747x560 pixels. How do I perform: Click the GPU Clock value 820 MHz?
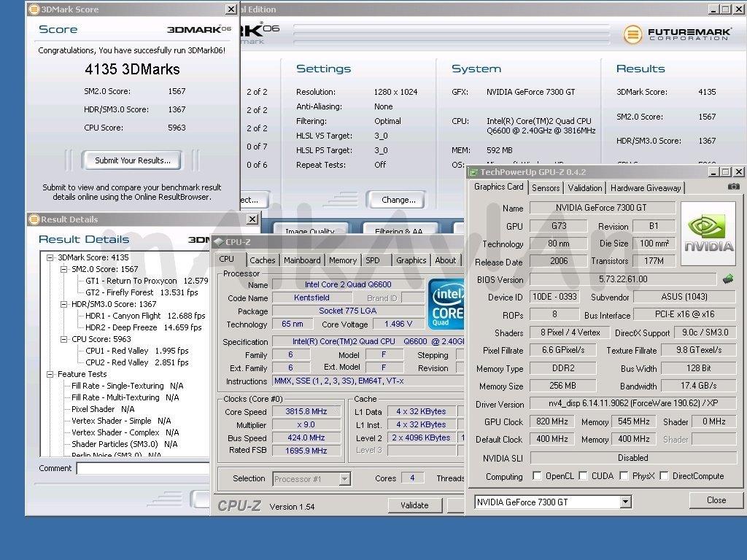[551, 421]
